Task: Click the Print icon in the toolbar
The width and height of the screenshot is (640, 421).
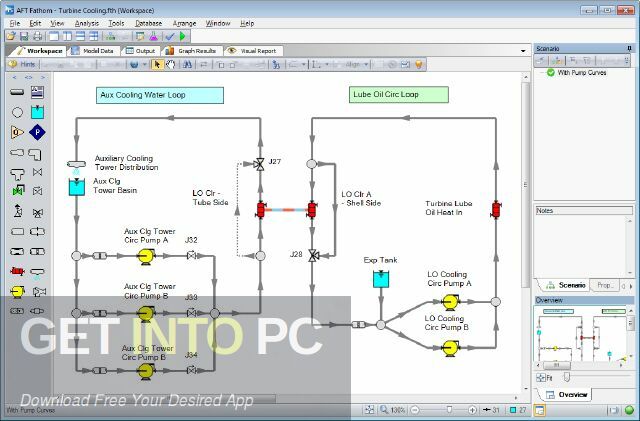Action: pyautogui.click(x=37, y=36)
